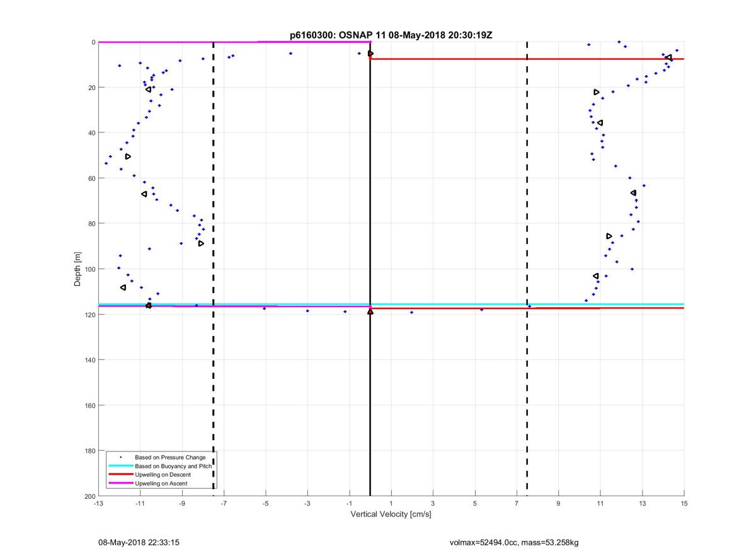
Task: Click the 'volmax=52494.0cc, mass=53.258kg' footer text
Action: point(514,542)
